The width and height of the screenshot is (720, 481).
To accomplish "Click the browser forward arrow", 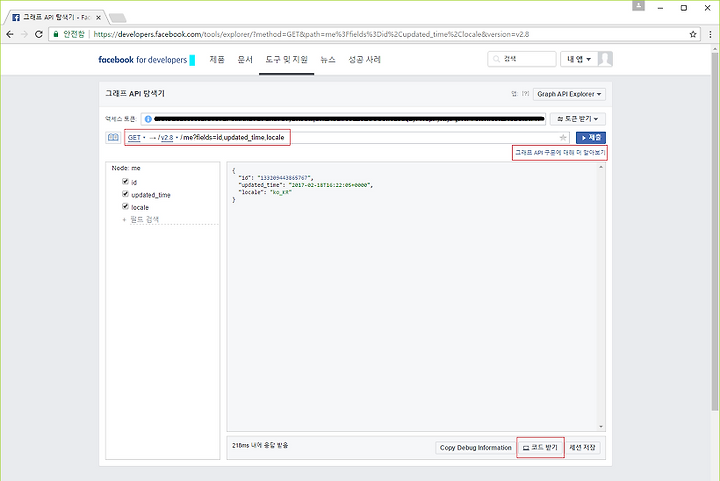I will click(x=24, y=34).
